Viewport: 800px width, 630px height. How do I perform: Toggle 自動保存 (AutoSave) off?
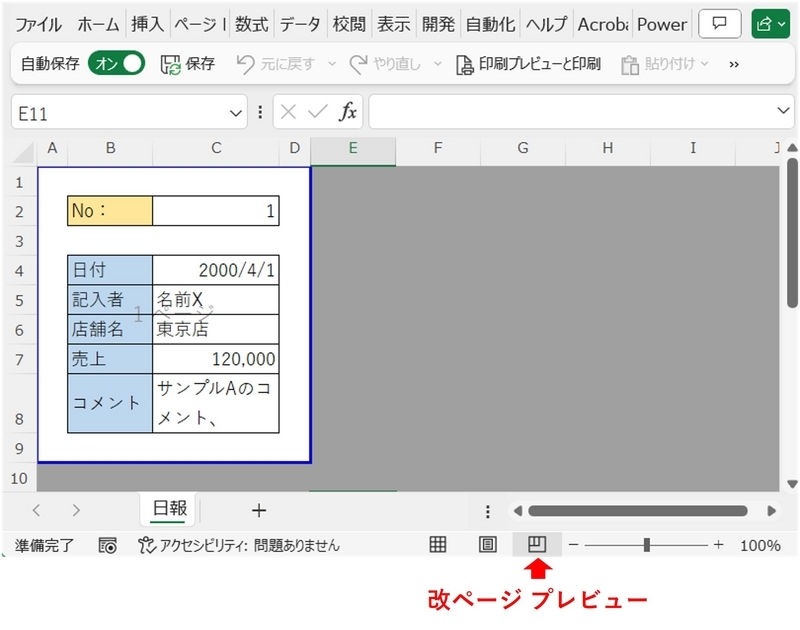pyautogui.click(x=110, y=62)
